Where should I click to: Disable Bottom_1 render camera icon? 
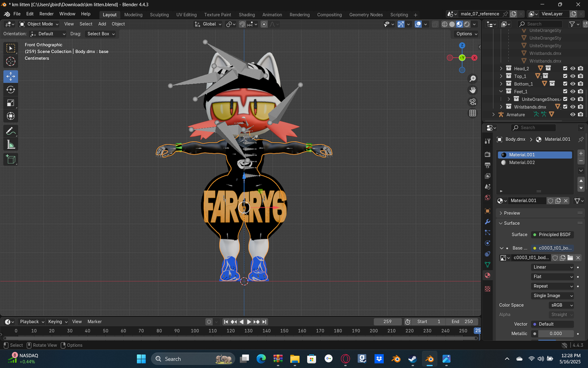(x=581, y=84)
